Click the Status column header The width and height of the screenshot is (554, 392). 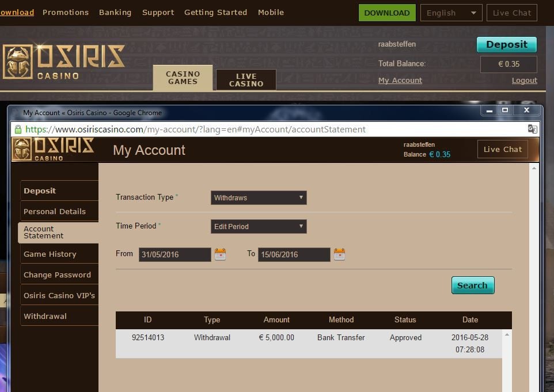(x=405, y=319)
